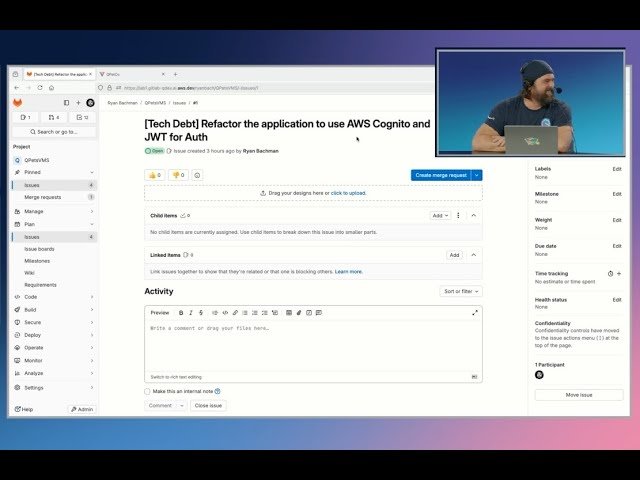This screenshot has width=640, height=480.
Task: Start time tracking timer icon
Action: (611, 274)
